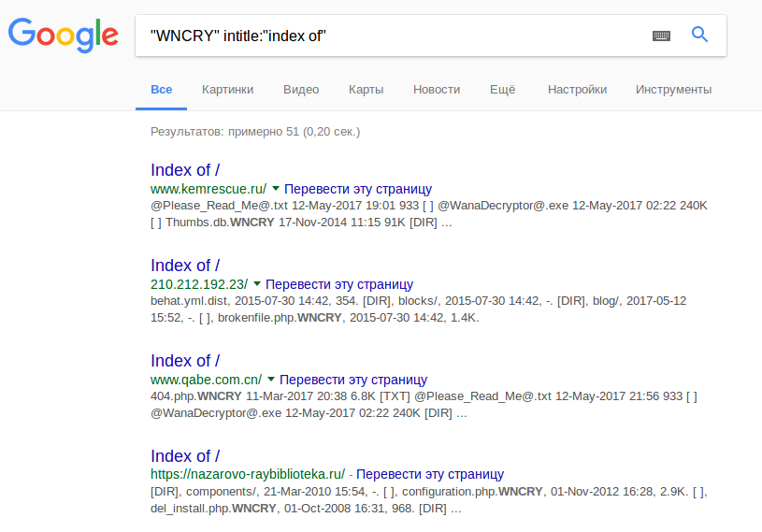Expand the dropdown arrow beside www.kemrescue.ru/
The image size is (762, 532).
tap(276, 189)
